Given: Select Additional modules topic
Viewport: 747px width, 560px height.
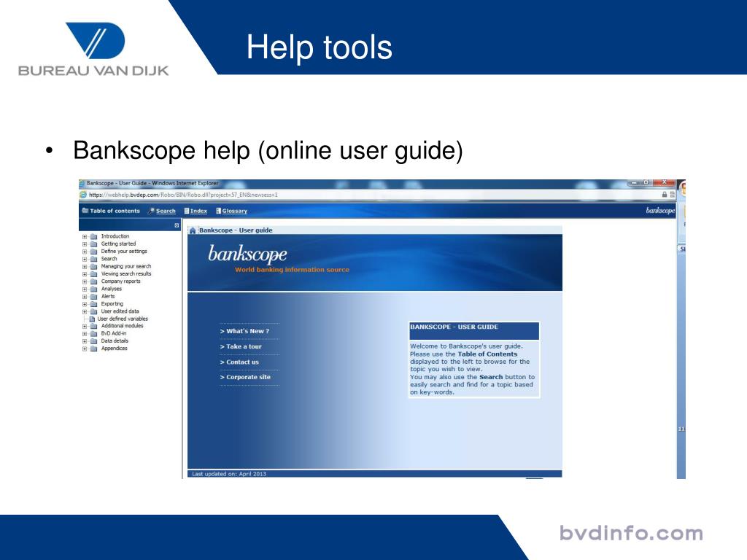Looking at the screenshot, I should [x=122, y=326].
